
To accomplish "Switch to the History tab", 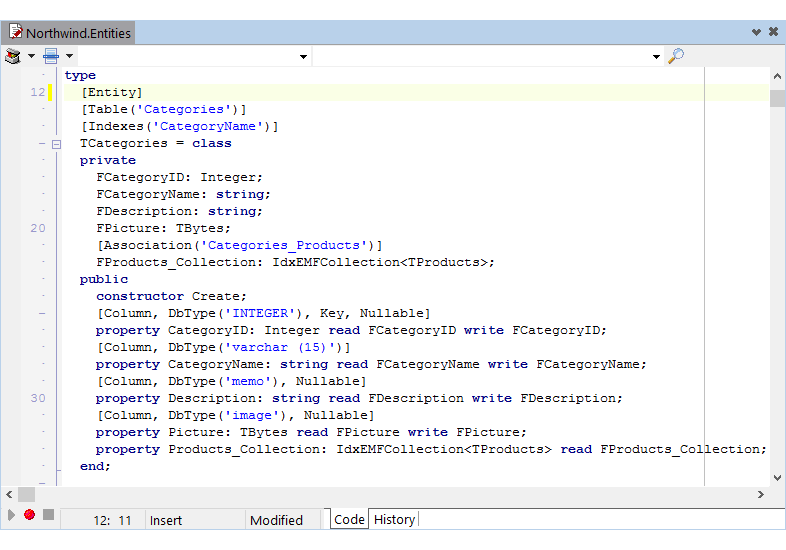I will pyautogui.click(x=394, y=519).
